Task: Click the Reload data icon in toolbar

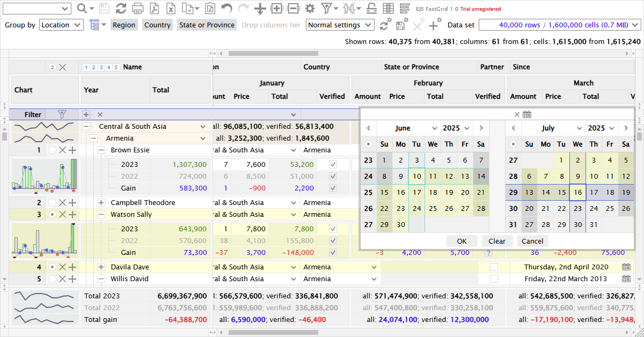Action: click(x=121, y=9)
